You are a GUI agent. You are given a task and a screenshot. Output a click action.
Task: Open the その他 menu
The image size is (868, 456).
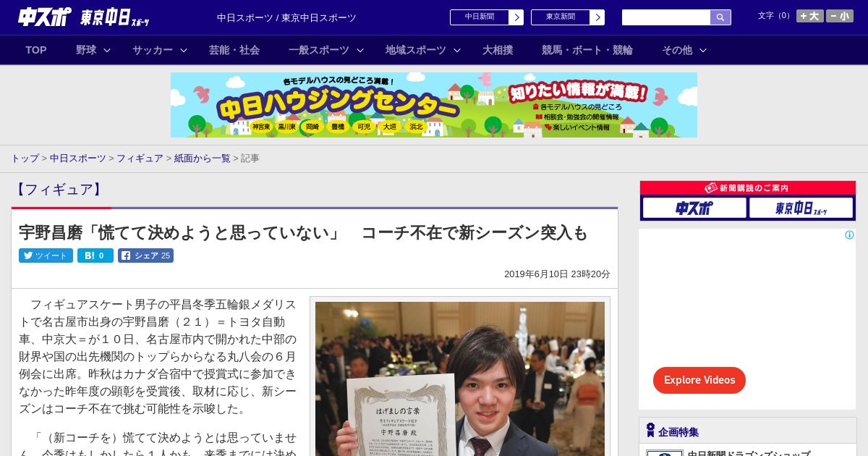677,50
